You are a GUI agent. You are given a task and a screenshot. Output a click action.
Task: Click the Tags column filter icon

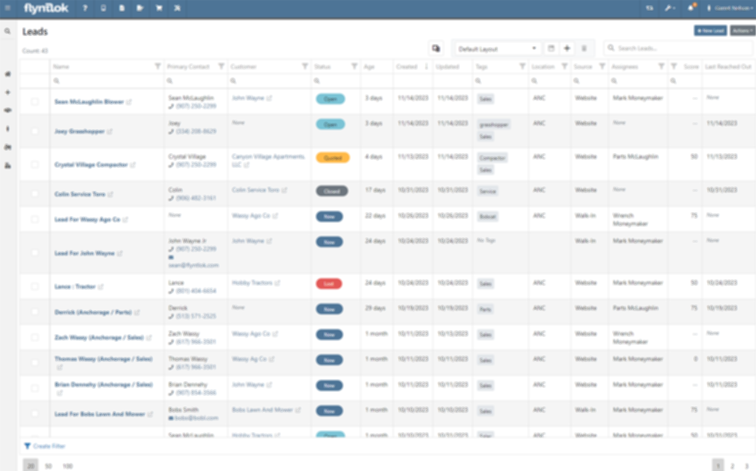pos(522,67)
